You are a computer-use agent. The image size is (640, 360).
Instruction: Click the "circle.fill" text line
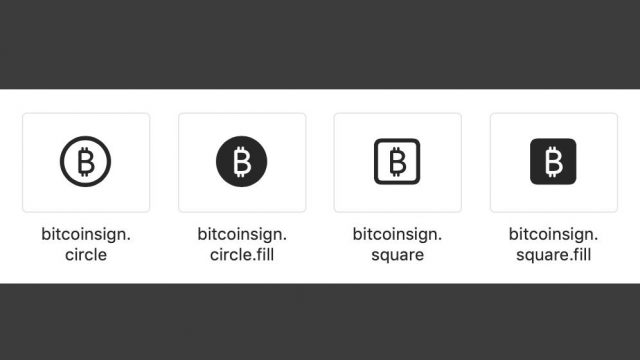[242, 255]
